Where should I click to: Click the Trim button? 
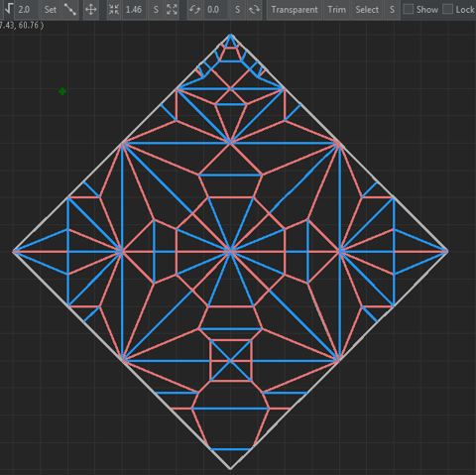[336, 10]
